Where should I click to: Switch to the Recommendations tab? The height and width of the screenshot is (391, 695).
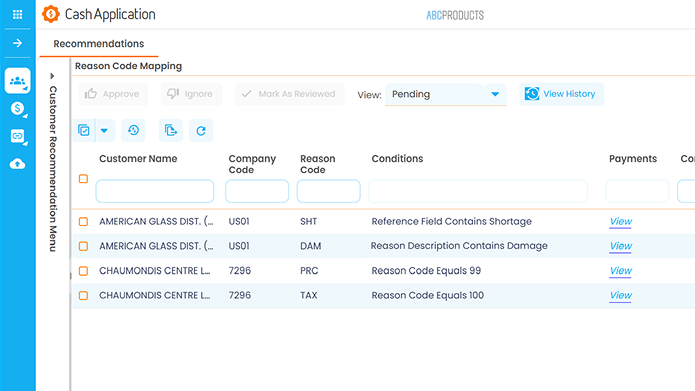(98, 44)
